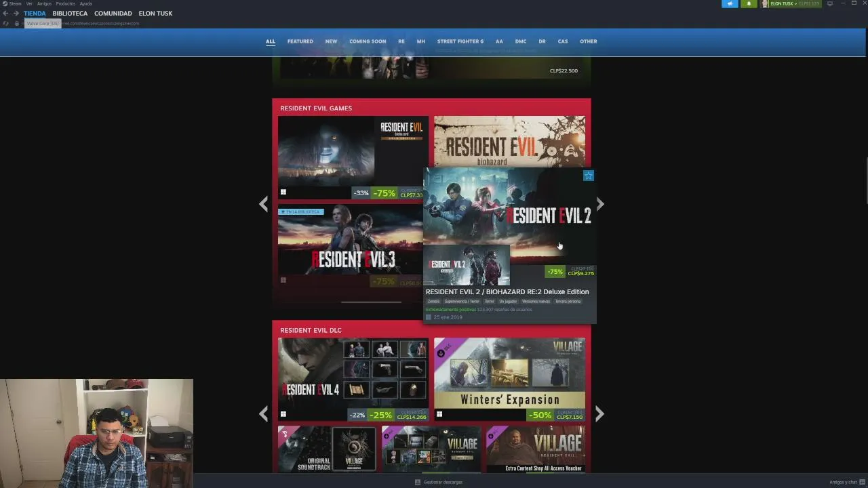Image resolution: width=868 pixels, height=488 pixels.
Task: Click the wallet balance next to ELON TUSK
Action: point(809,3)
